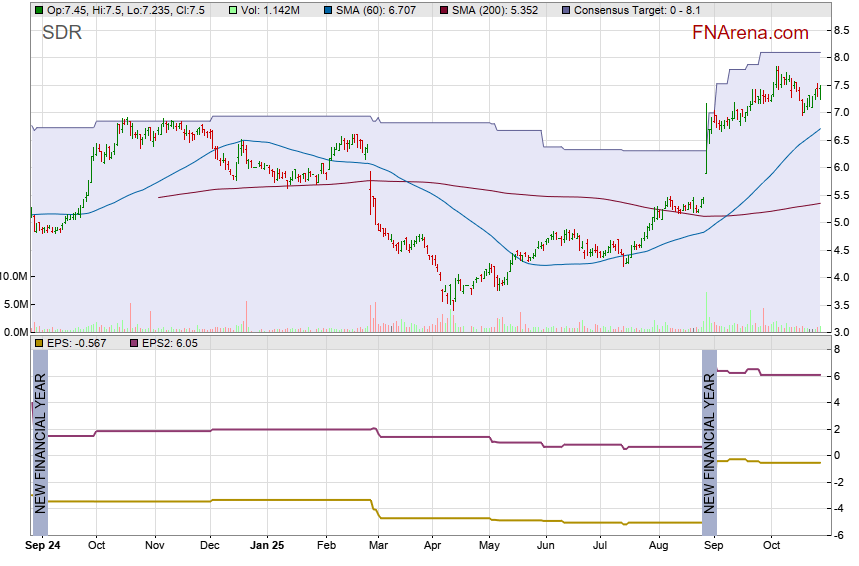The width and height of the screenshot is (859, 566).
Task: Click the purple EPS2 legend swatch
Action: [135, 343]
